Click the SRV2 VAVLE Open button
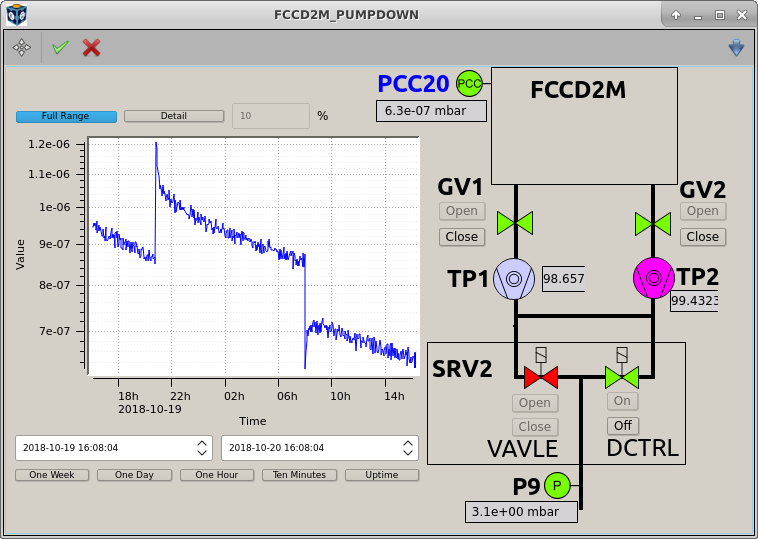Viewport: 758px width, 539px height. tap(535, 403)
